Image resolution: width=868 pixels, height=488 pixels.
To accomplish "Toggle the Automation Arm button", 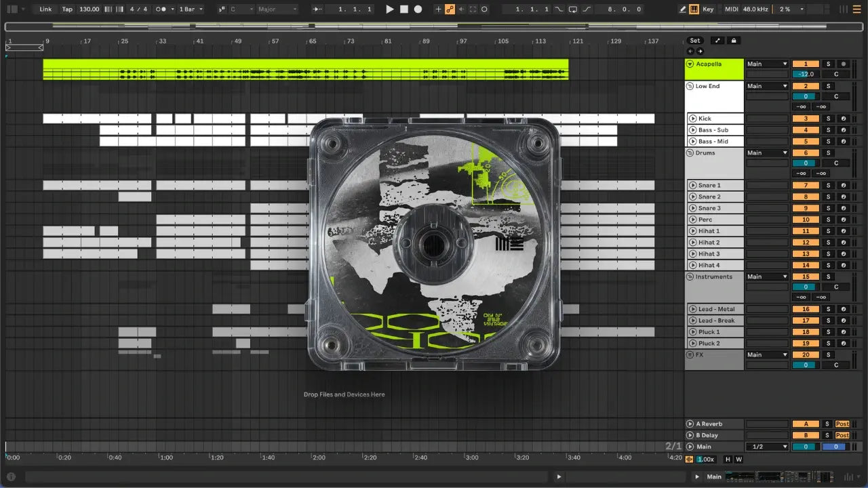I will pos(449,9).
